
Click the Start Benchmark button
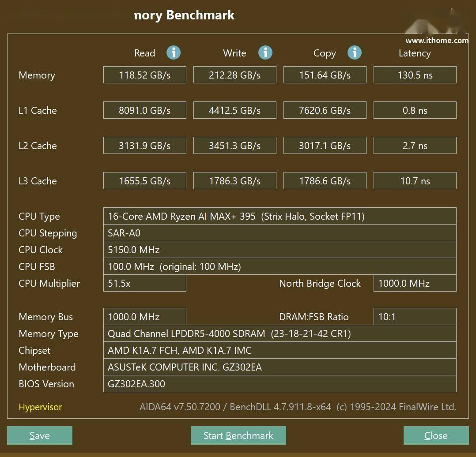click(x=238, y=435)
